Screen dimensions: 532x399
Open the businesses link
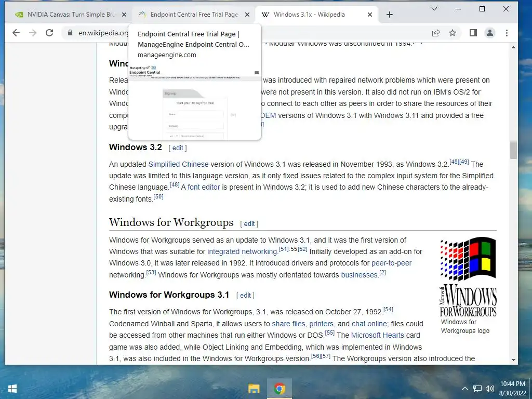pos(360,275)
